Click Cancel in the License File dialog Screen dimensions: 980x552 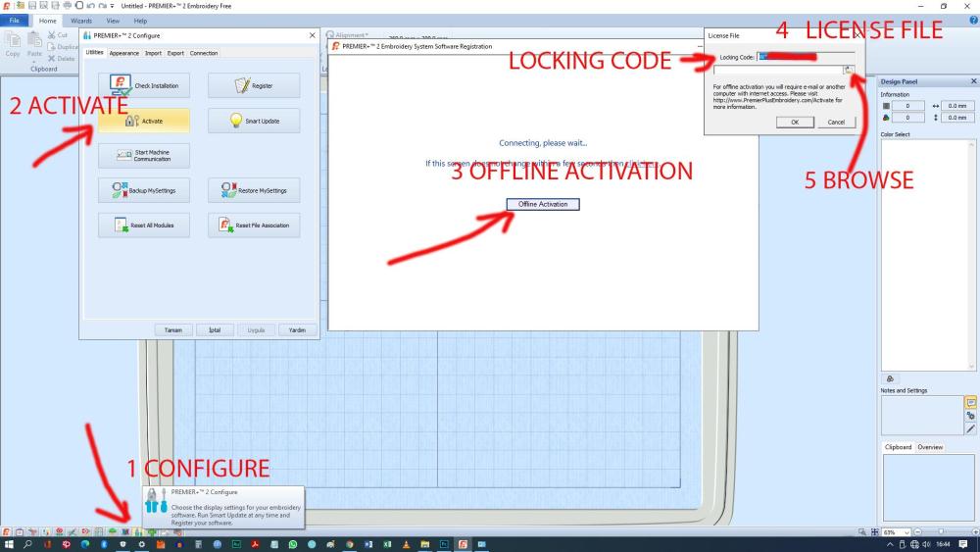[x=836, y=122]
